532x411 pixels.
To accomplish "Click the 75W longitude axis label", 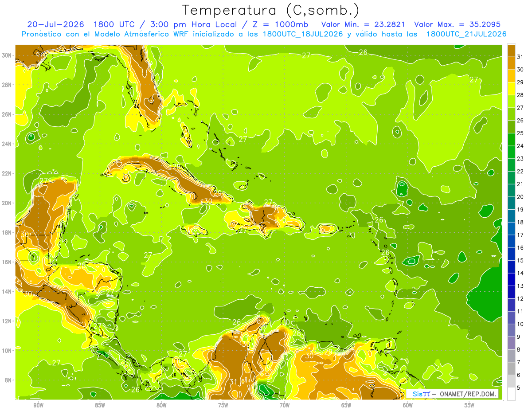I will [x=223, y=405].
